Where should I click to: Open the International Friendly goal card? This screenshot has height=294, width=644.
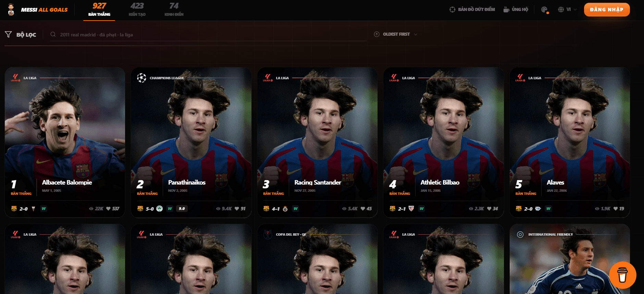[x=570, y=259]
